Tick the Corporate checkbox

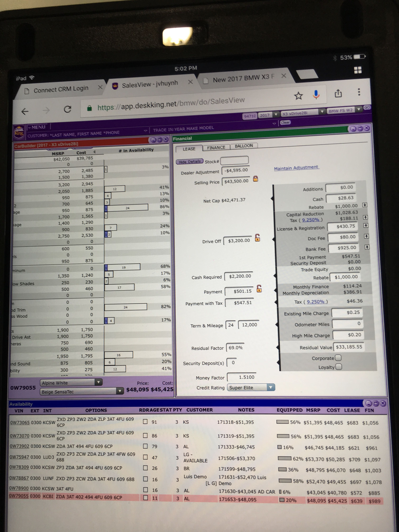click(x=338, y=358)
